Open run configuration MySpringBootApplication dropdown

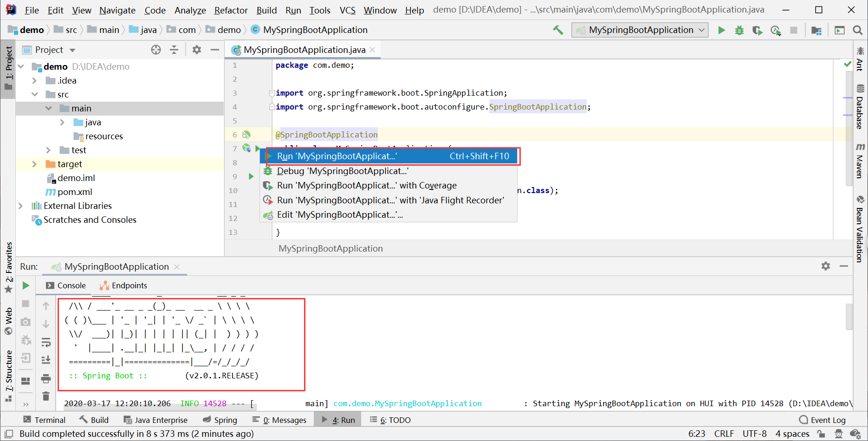(641, 30)
